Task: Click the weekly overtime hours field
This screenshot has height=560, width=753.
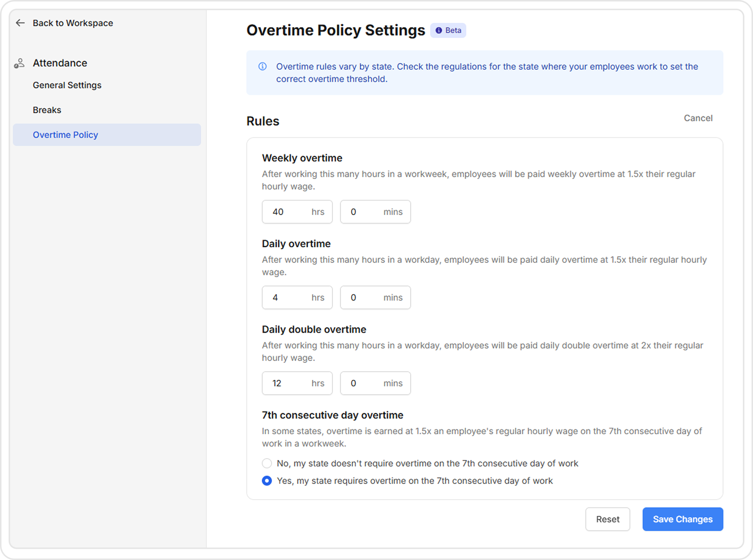Action: click(297, 212)
